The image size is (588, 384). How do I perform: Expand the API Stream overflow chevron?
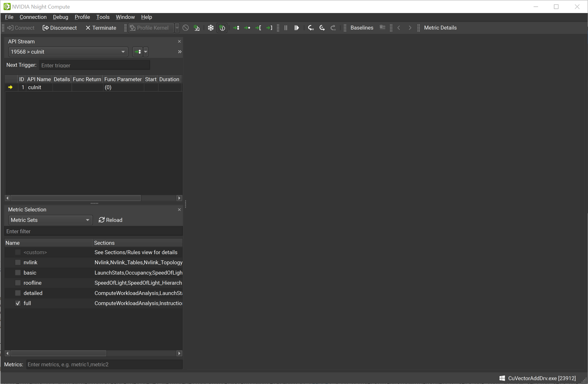click(x=180, y=52)
